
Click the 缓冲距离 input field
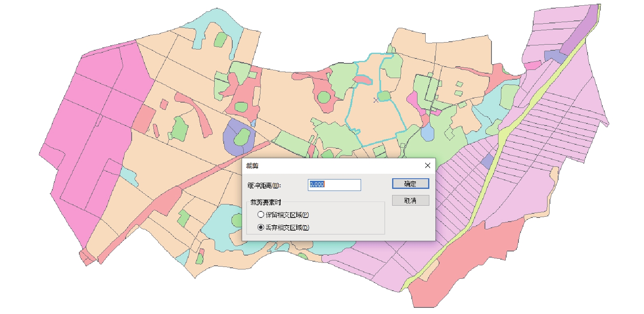334,185
